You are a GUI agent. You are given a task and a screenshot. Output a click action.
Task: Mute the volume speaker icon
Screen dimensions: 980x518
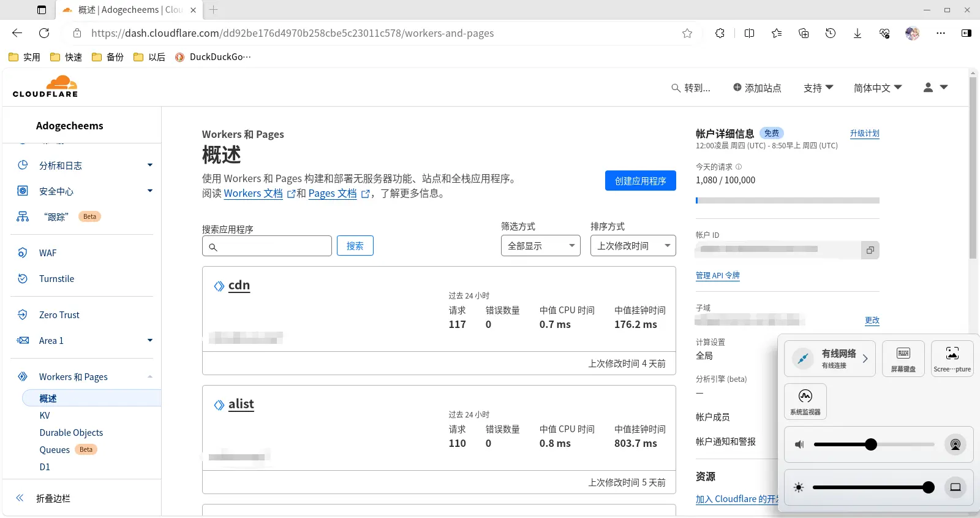[799, 444]
